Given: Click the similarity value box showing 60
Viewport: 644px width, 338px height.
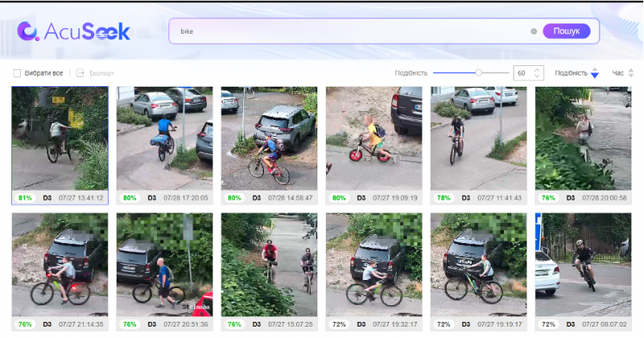Looking at the screenshot, I should click(x=522, y=73).
